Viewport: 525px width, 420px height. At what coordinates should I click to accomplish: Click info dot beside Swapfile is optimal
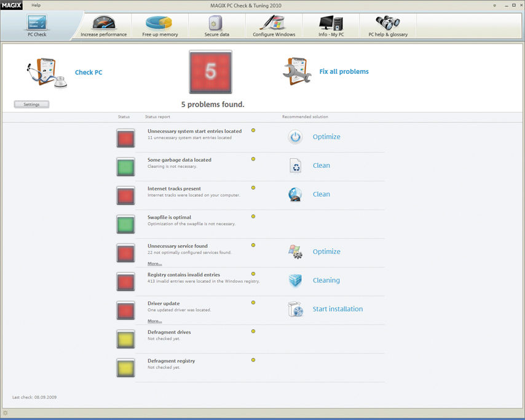pos(253,216)
